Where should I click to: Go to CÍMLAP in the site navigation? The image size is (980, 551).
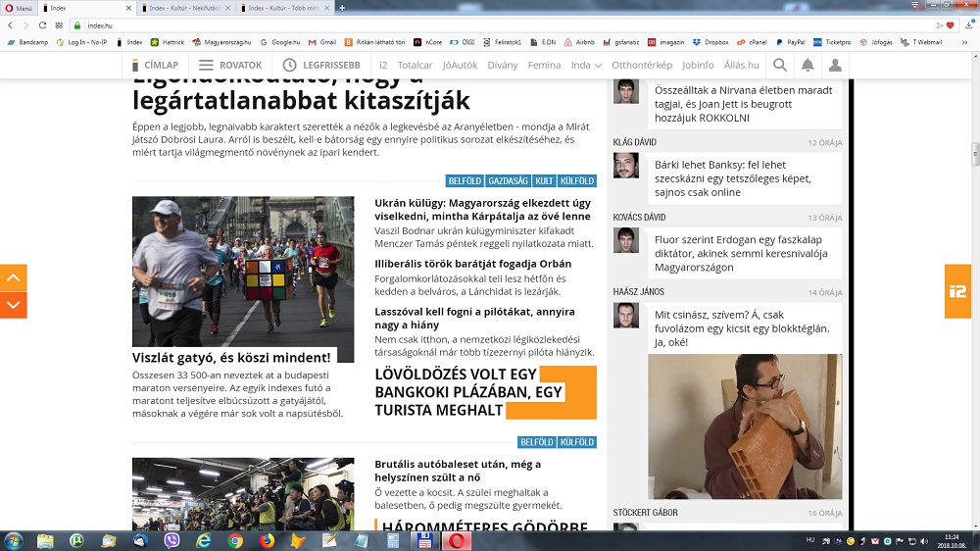click(155, 65)
